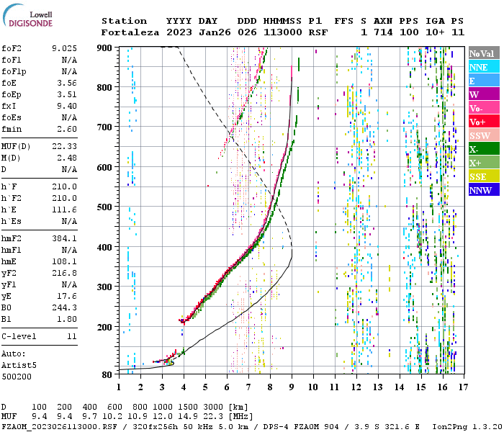Select the NNE cyan legend swatch
Screen dimensions: 504x432
(484, 67)
